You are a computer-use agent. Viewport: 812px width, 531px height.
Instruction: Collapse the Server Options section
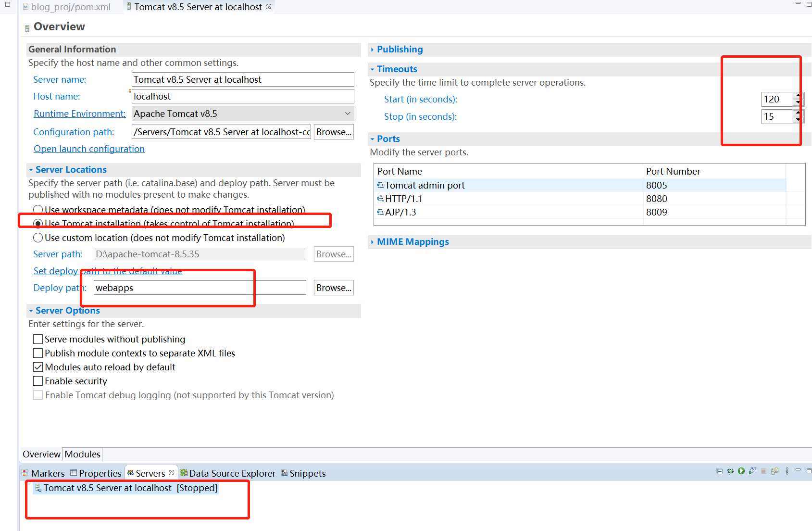(x=31, y=311)
